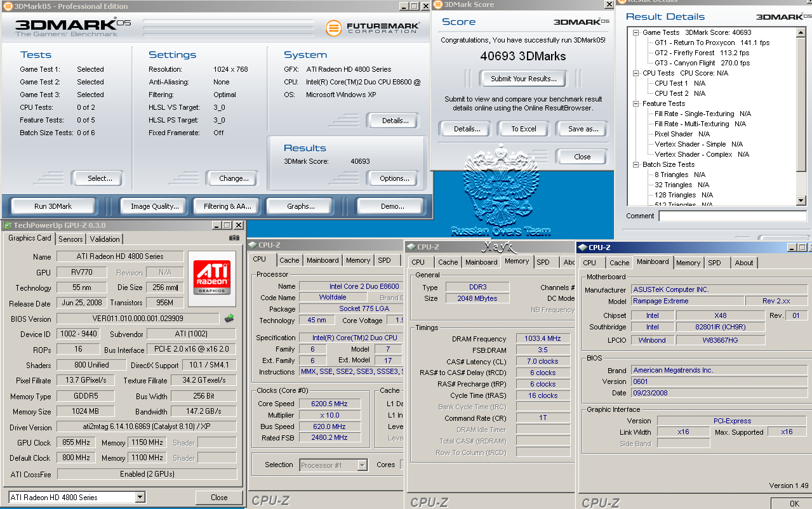Click the 40693 3DMarks score text

tap(523, 56)
